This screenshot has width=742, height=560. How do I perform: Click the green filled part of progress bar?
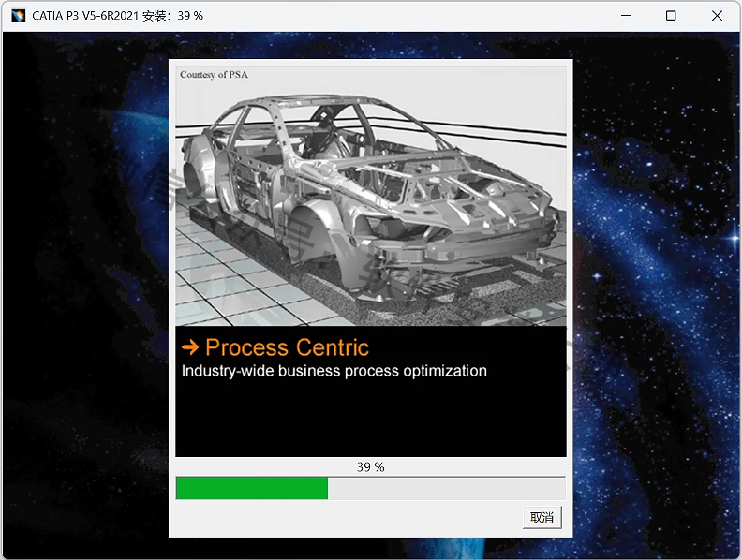pyautogui.click(x=252, y=488)
